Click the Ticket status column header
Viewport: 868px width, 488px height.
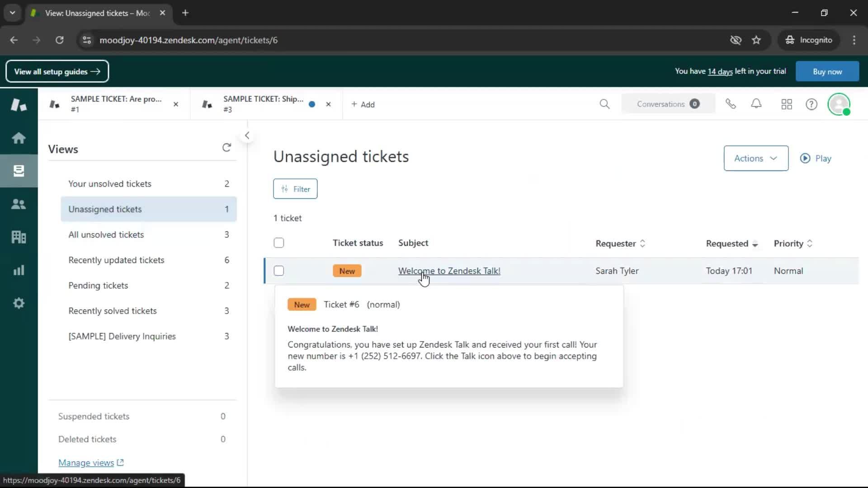[x=358, y=243]
